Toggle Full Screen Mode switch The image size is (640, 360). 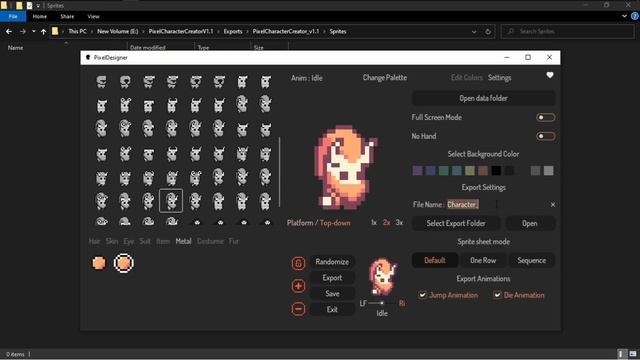[546, 118]
